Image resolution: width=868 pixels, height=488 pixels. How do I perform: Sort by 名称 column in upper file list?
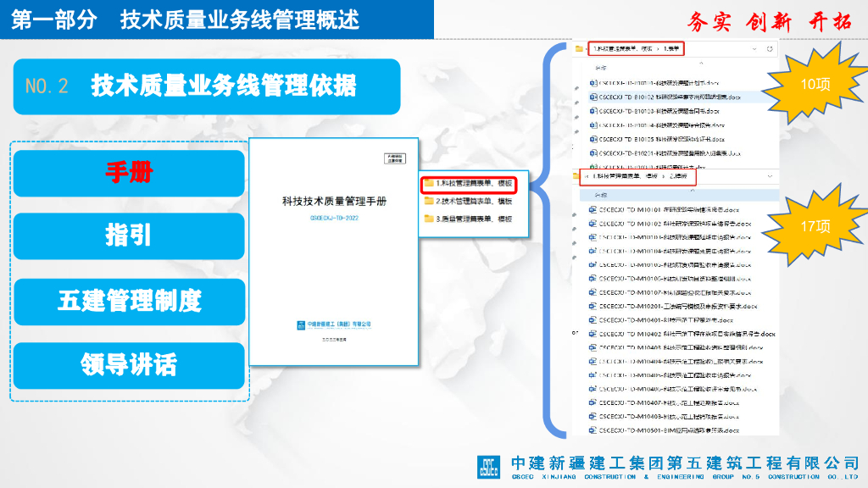tap(601, 68)
